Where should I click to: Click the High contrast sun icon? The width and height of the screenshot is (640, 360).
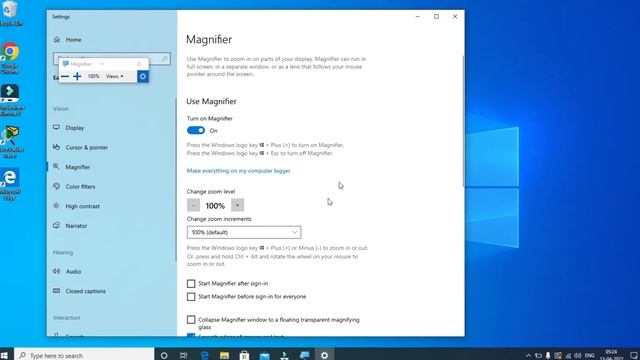click(56, 206)
